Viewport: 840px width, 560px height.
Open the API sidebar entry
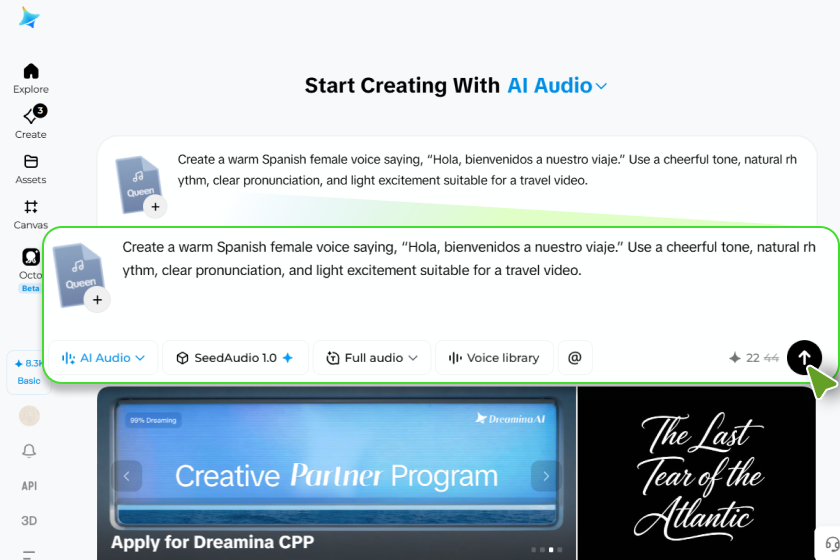coord(29,486)
